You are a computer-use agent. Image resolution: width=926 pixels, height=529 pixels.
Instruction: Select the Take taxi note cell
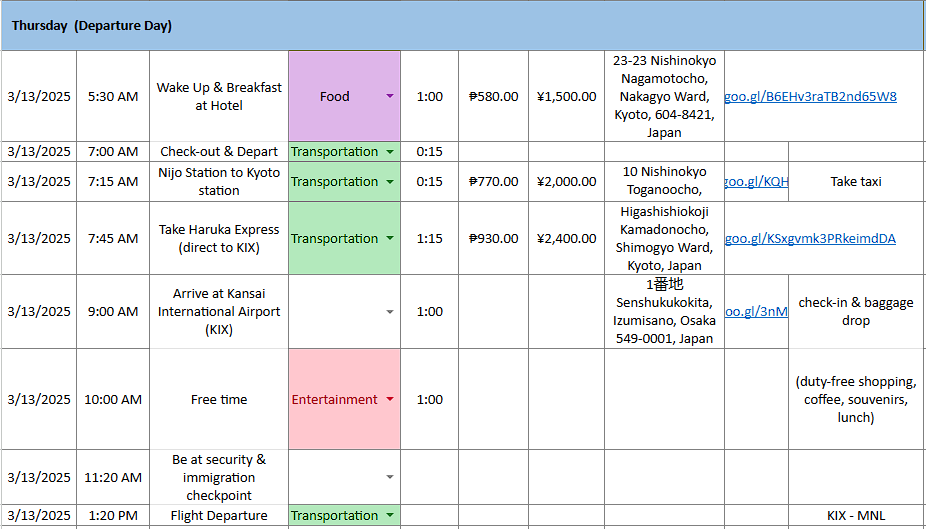pos(856,182)
